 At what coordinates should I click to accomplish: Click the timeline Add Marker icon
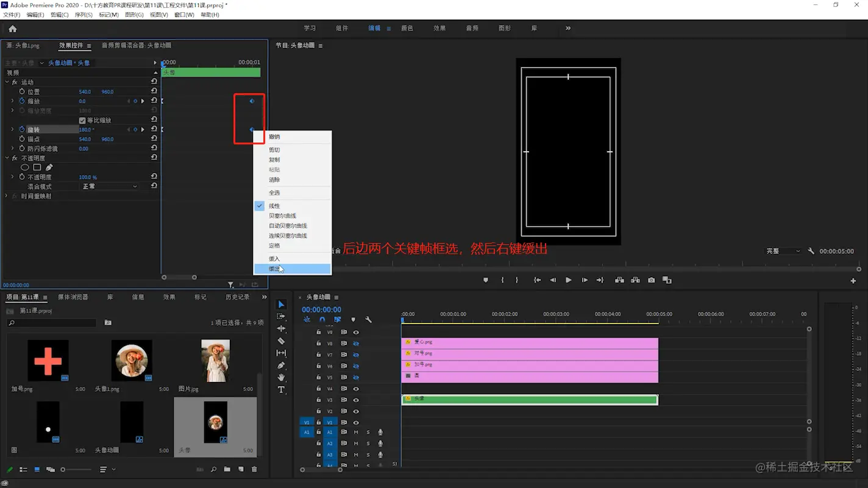353,319
